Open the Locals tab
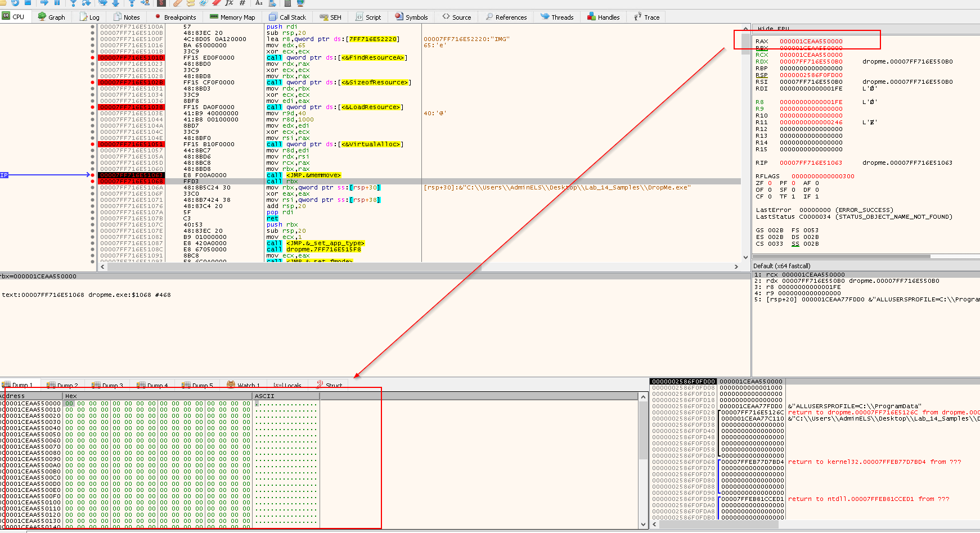The image size is (980, 533). click(287, 385)
